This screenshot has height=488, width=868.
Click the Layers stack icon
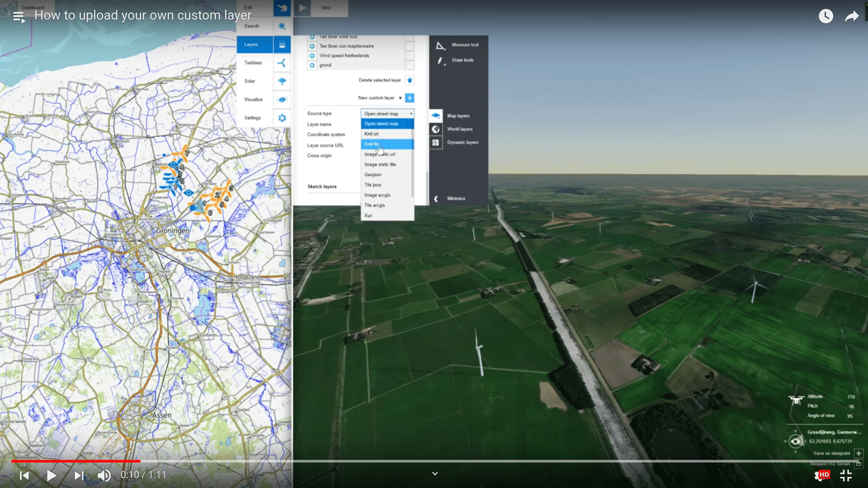tap(282, 44)
